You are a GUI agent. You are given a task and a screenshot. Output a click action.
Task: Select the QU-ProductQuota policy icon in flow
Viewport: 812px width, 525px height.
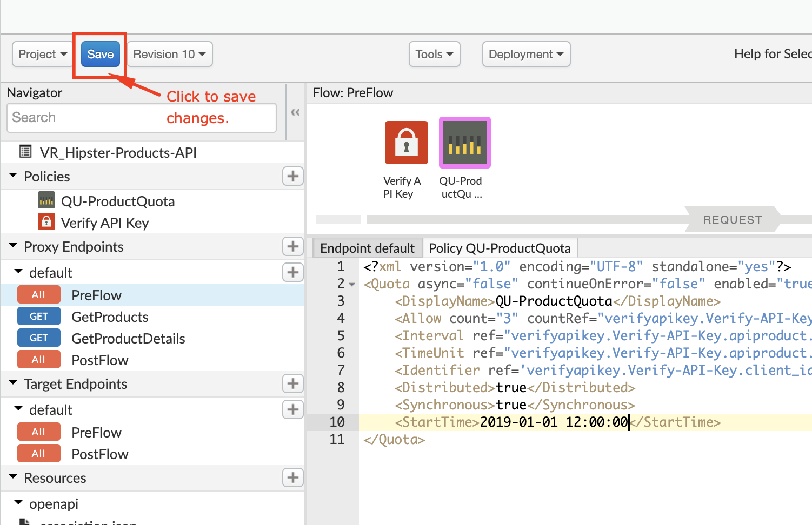point(465,143)
